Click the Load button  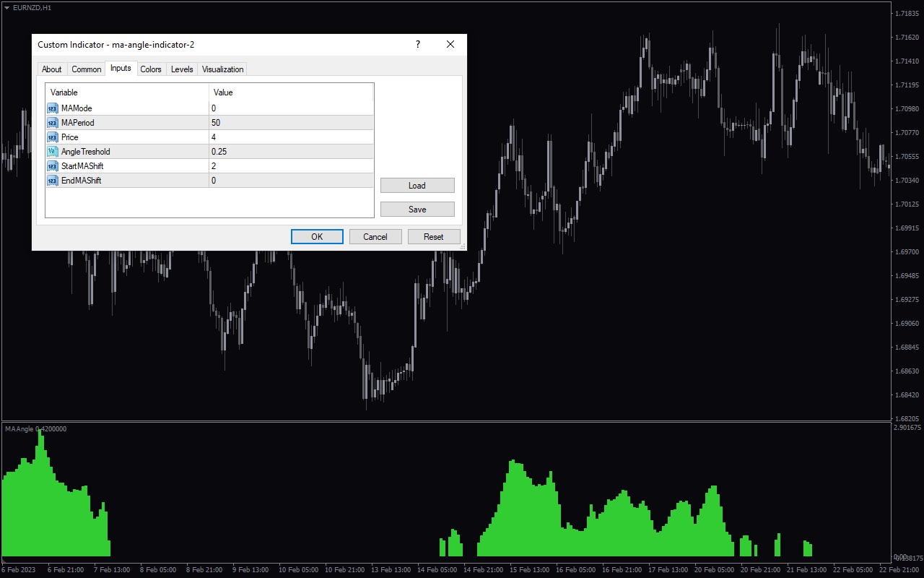coord(417,186)
